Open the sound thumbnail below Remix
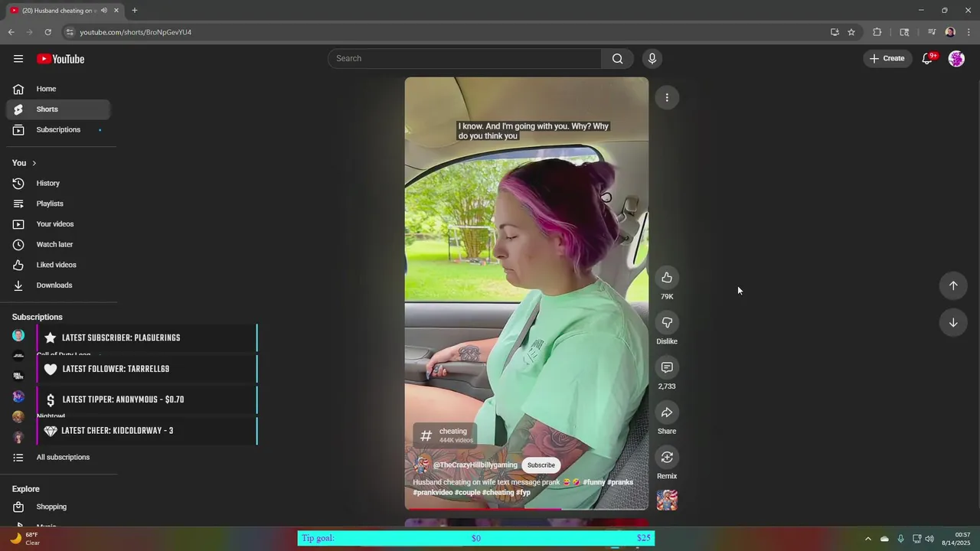Screen dimensions: 980x551 coord(667,500)
